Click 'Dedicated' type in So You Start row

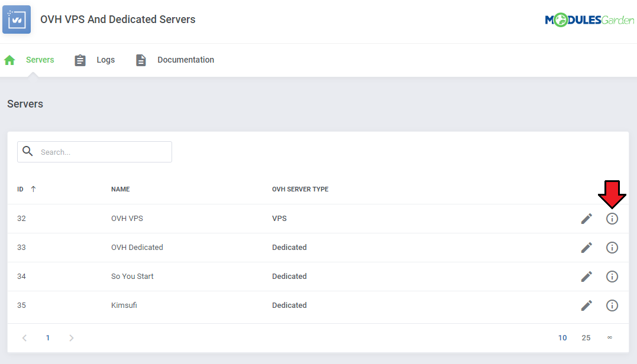pyautogui.click(x=289, y=277)
